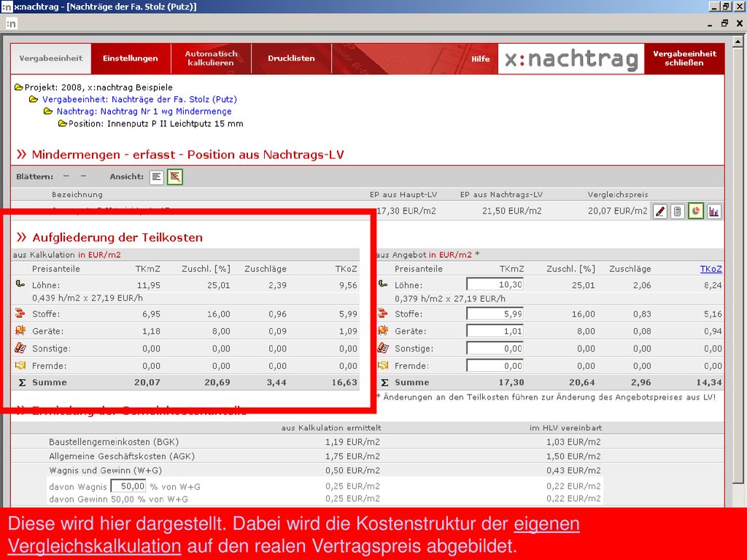This screenshot has height=560, width=747.
Task: Click the Angebot Summe TKoZ value 14,34
Action: 709,382
